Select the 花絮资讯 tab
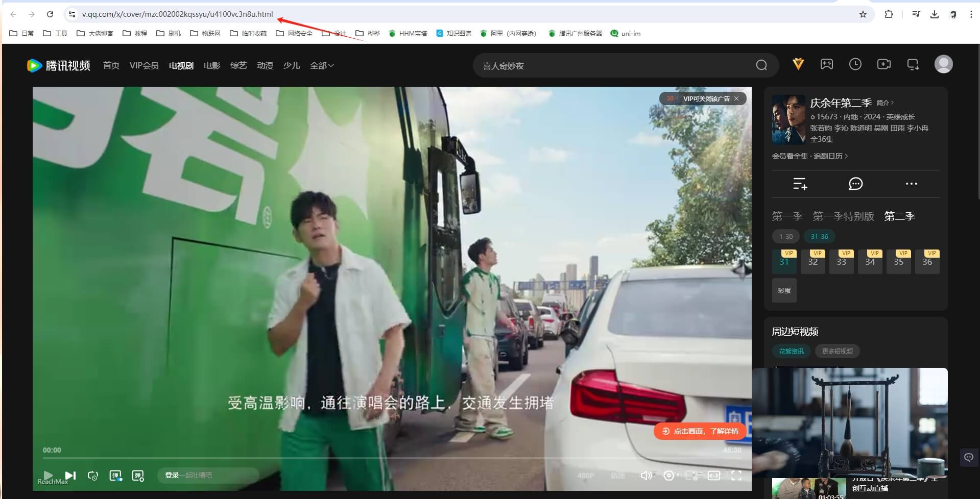 point(791,351)
